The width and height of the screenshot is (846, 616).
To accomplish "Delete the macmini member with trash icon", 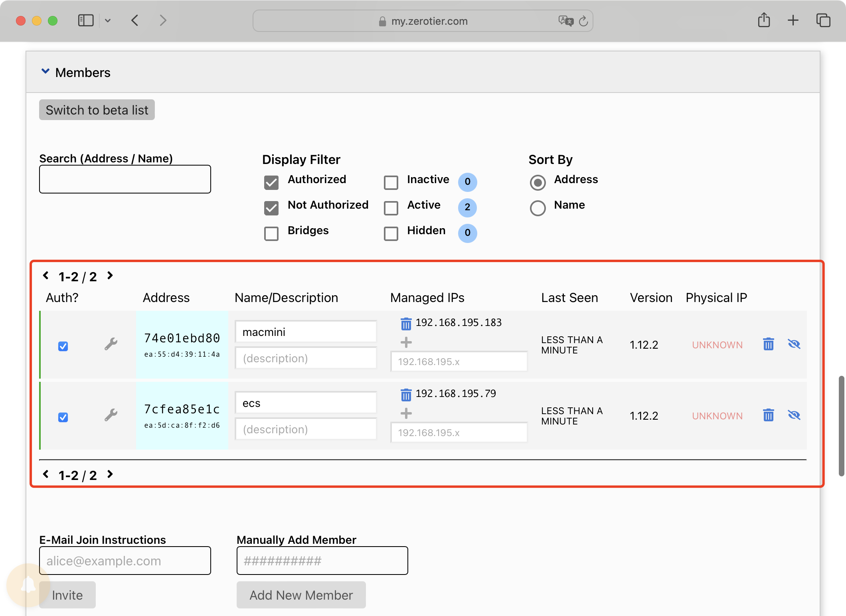I will [769, 344].
